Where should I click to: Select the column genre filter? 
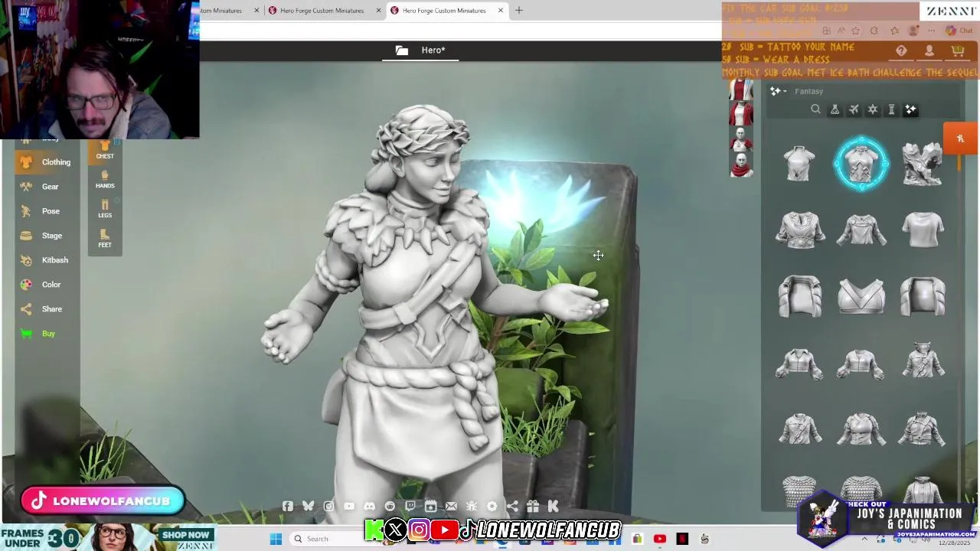[891, 109]
